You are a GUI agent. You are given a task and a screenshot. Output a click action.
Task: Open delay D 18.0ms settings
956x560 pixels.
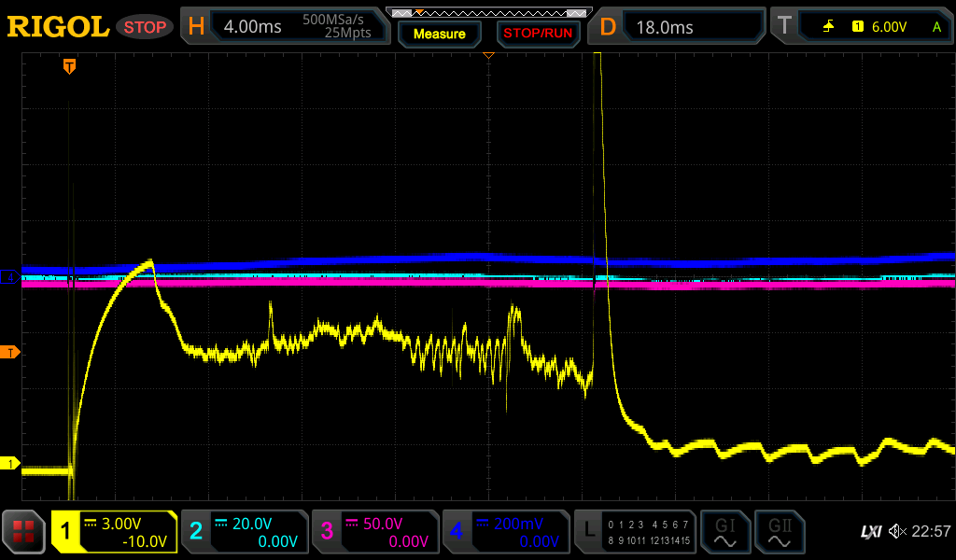678,27
